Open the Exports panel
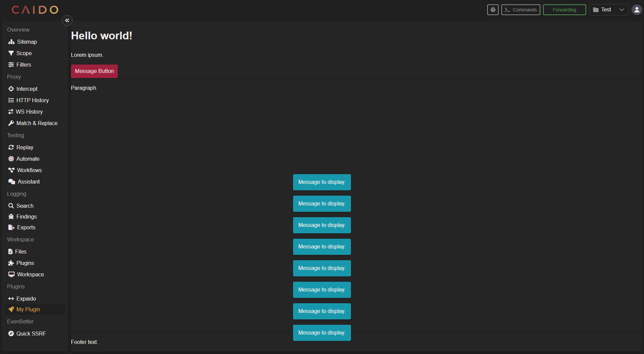The height and width of the screenshot is (354, 644). [x=26, y=227]
